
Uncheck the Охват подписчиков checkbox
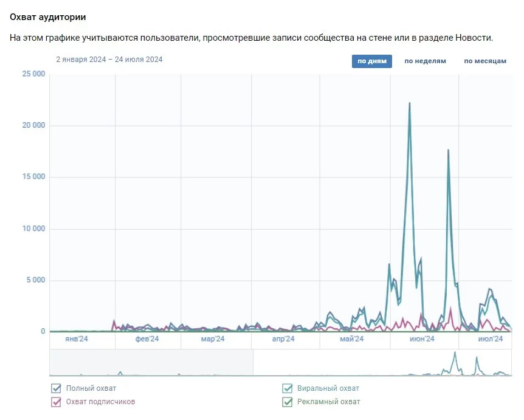(57, 402)
